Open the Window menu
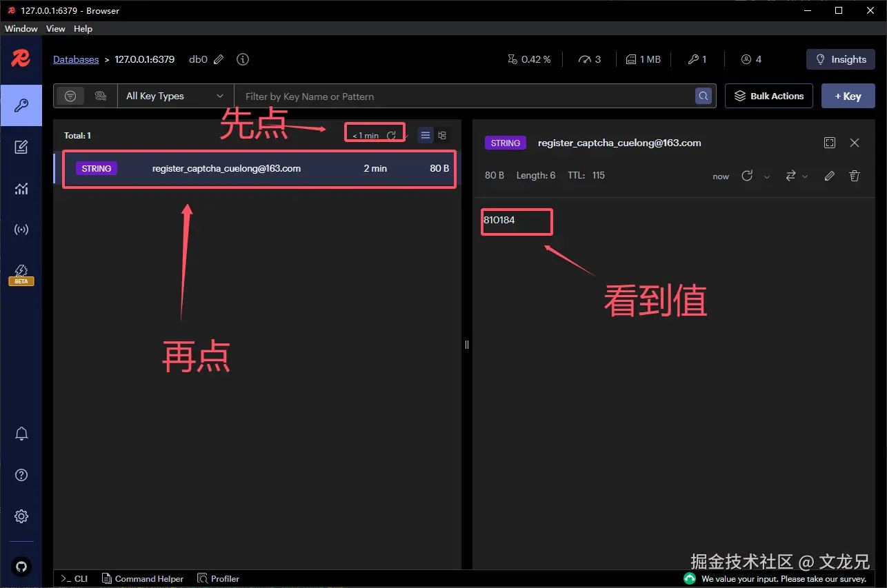 [21, 29]
